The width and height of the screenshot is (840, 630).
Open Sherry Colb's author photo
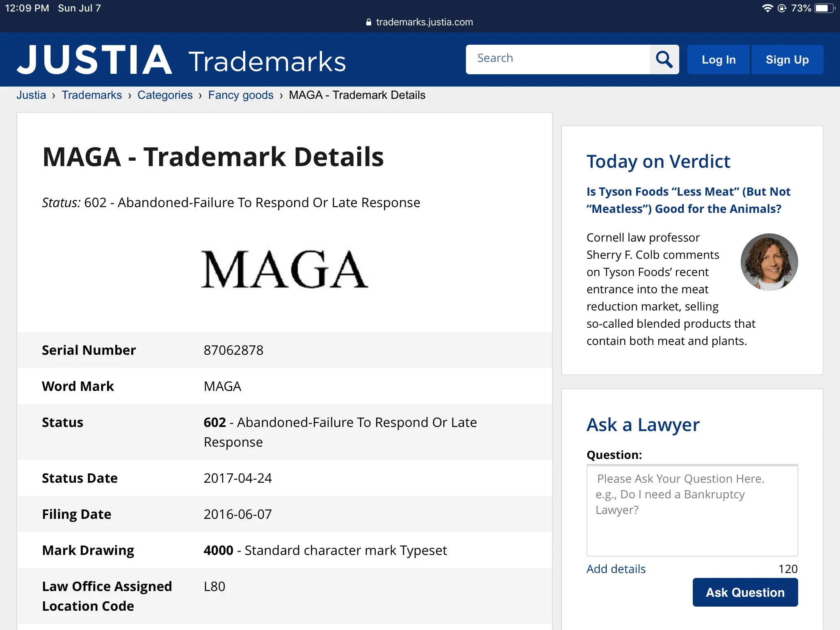coord(769,262)
